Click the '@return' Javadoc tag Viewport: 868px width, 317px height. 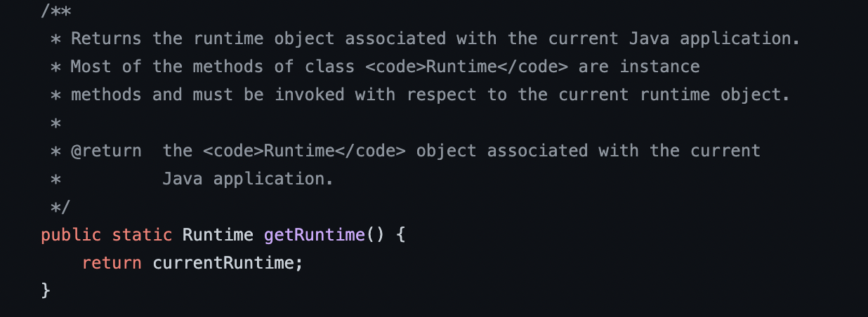106,151
